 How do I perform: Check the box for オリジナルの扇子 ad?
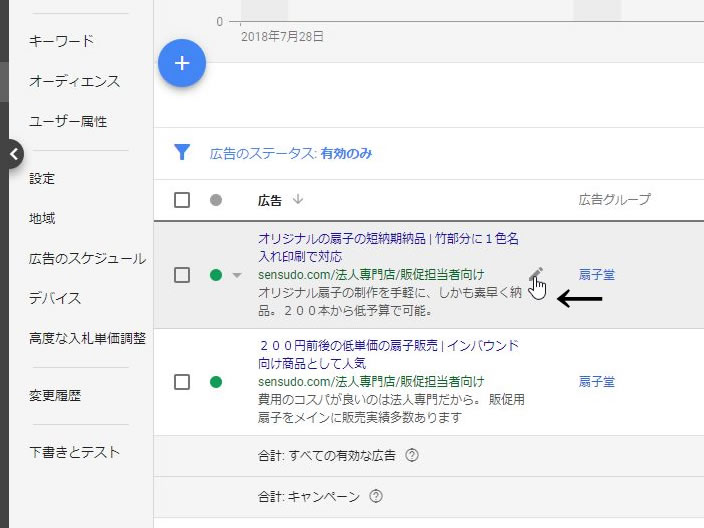[x=182, y=275]
